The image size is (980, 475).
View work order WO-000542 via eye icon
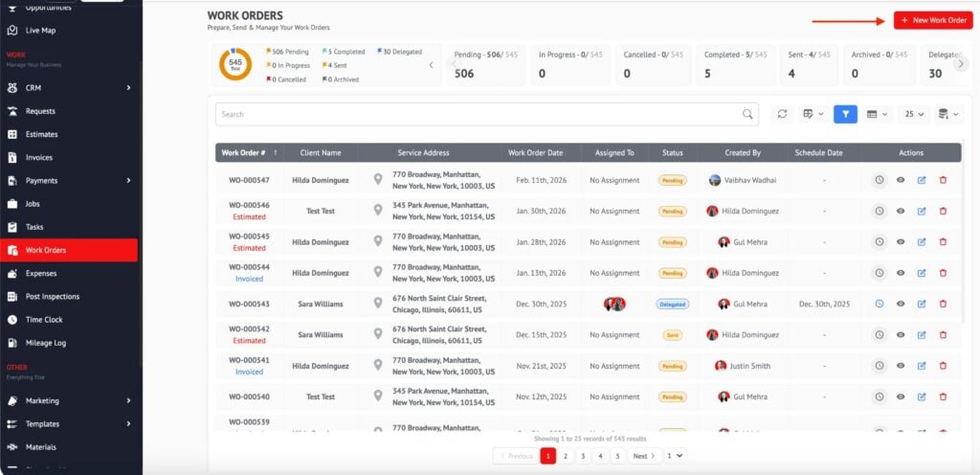[901, 335]
